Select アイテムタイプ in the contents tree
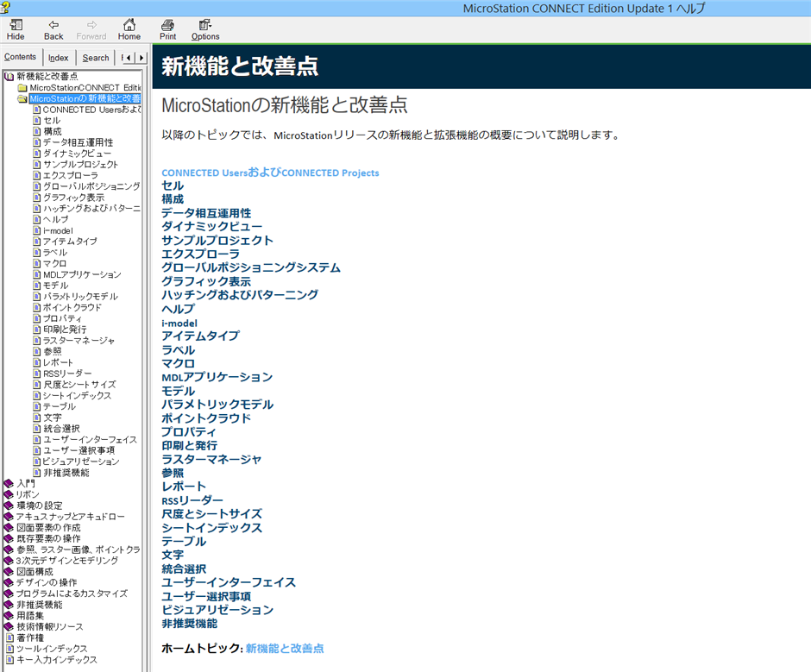This screenshot has width=811, height=672. tap(71, 242)
